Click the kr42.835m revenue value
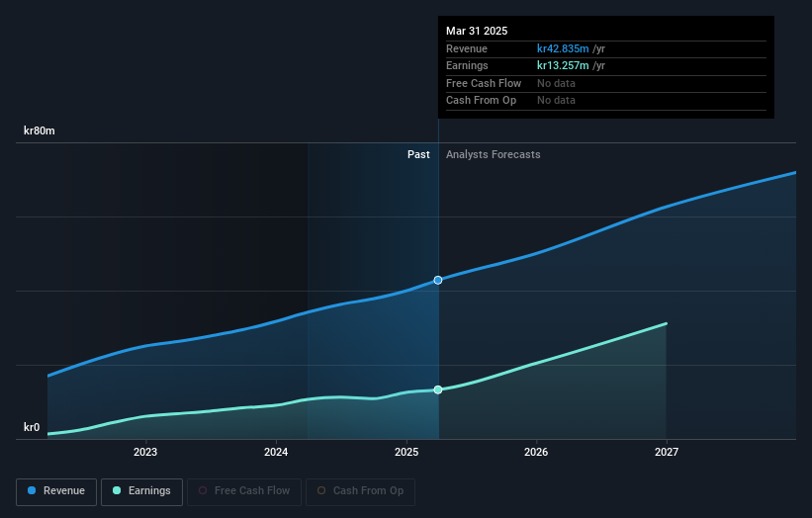812x518 pixels. pos(563,48)
